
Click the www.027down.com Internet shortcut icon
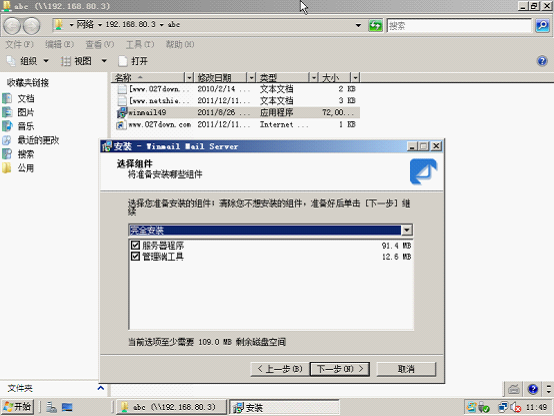click(x=121, y=125)
